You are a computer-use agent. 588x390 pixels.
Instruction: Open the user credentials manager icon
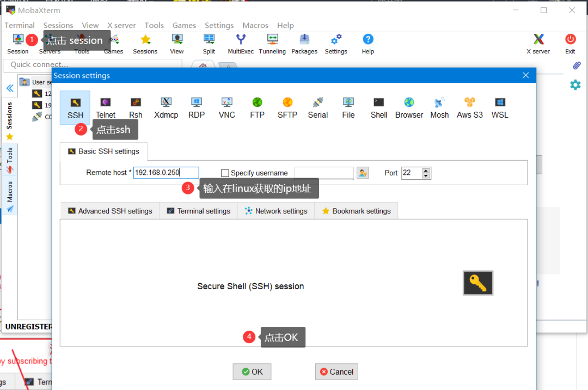tap(363, 173)
